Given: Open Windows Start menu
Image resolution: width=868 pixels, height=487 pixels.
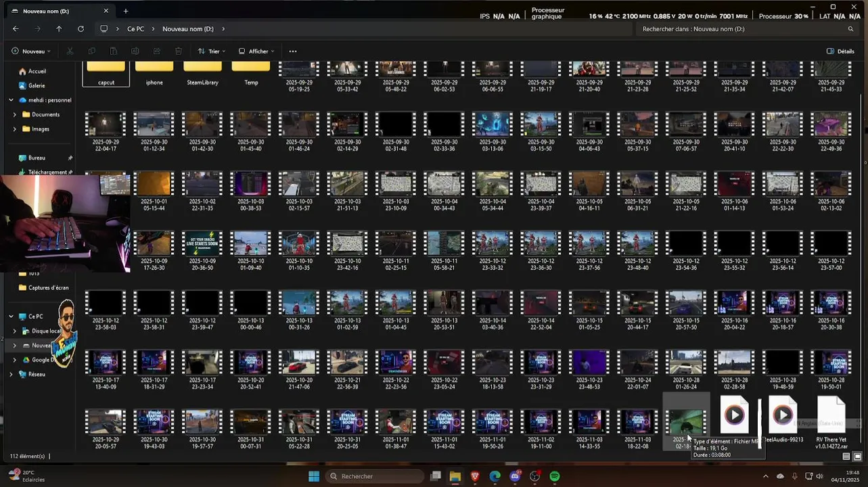Looking at the screenshot, I should [x=314, y=476].
